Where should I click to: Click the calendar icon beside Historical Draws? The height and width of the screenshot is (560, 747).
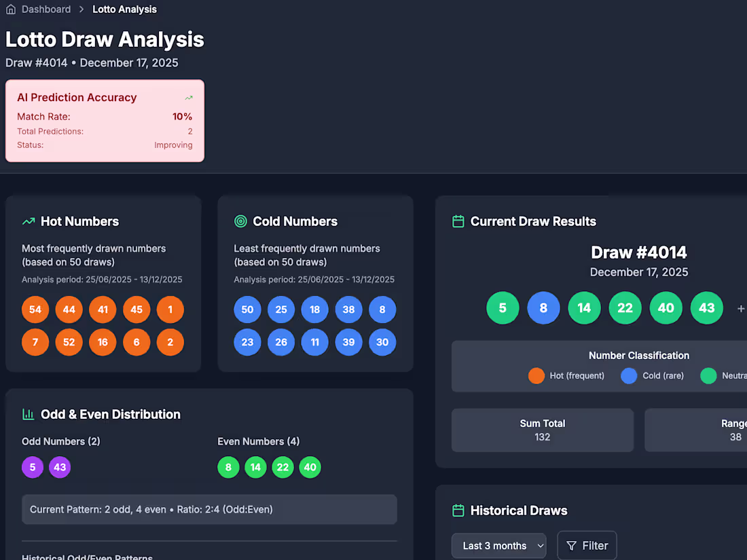pyautogui.click(x=458, y=510)
